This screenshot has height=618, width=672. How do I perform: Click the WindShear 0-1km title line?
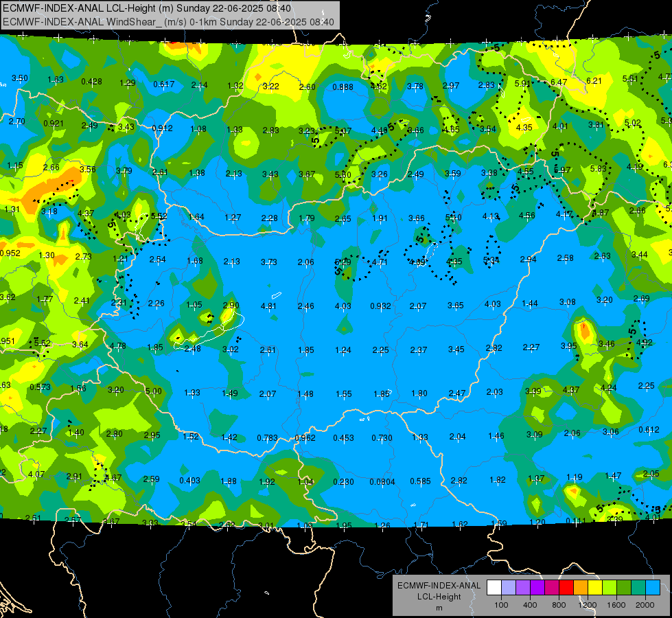point(168,22)
